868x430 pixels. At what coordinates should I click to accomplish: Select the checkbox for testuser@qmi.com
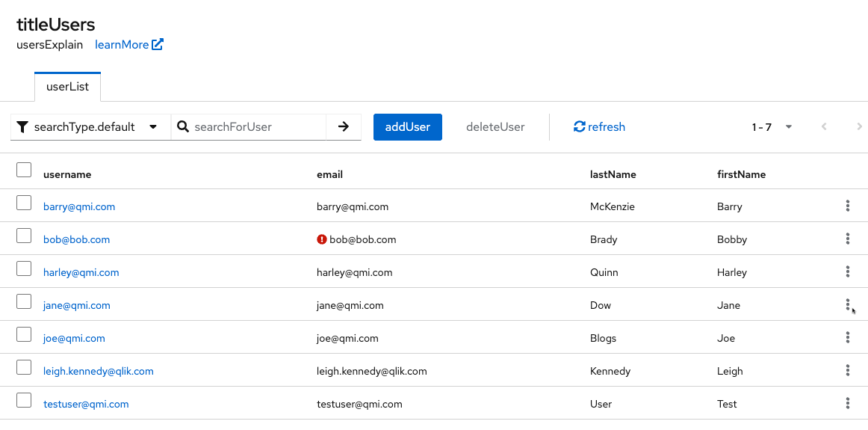(x=24, y=400)
